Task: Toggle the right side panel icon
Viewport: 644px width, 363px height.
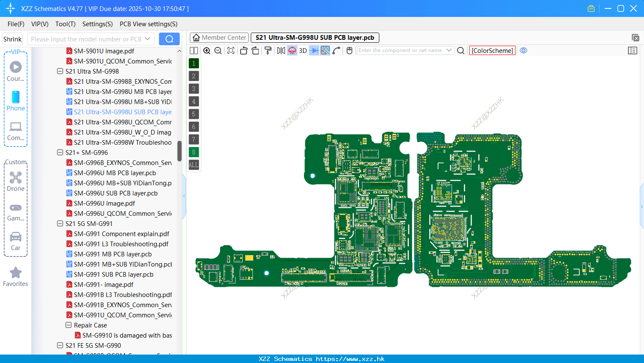Action: click(633, 50)
